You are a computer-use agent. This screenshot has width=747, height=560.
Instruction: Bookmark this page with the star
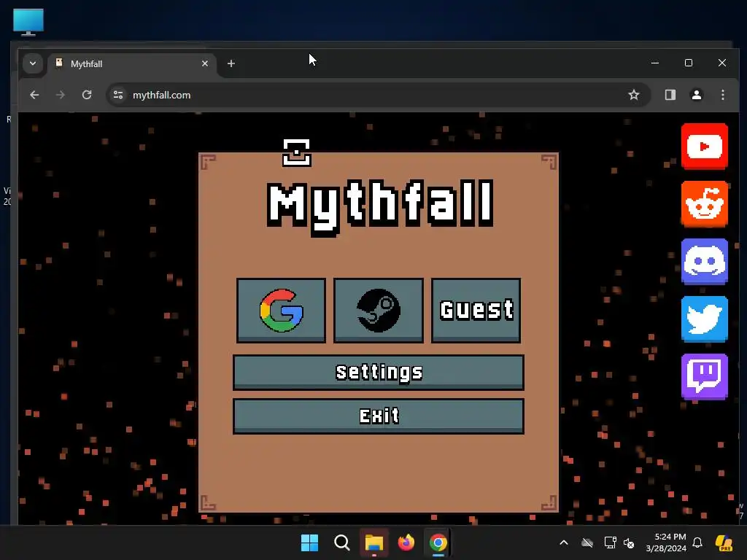[634, 95]
